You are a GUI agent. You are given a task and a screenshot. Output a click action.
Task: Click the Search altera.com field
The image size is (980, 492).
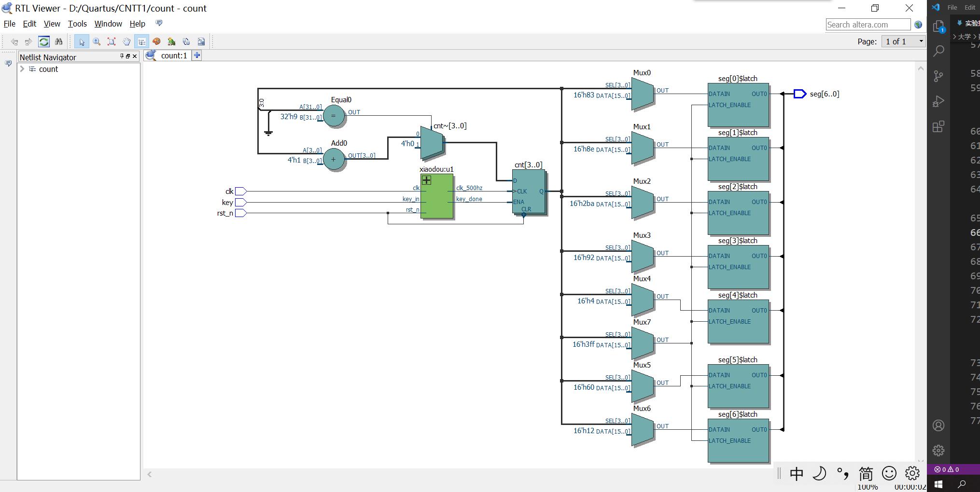868,25
